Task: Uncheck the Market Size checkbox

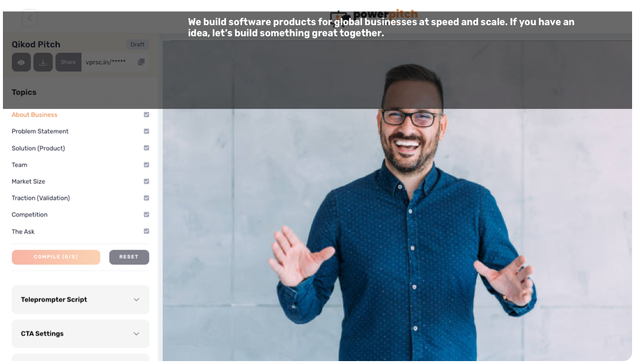Action: [x=146, y=181]
